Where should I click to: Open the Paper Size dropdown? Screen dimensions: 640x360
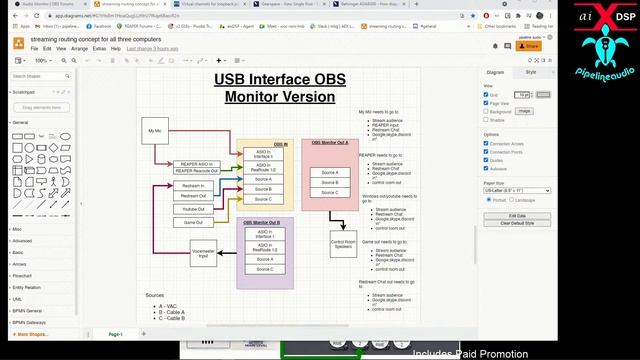517,191
